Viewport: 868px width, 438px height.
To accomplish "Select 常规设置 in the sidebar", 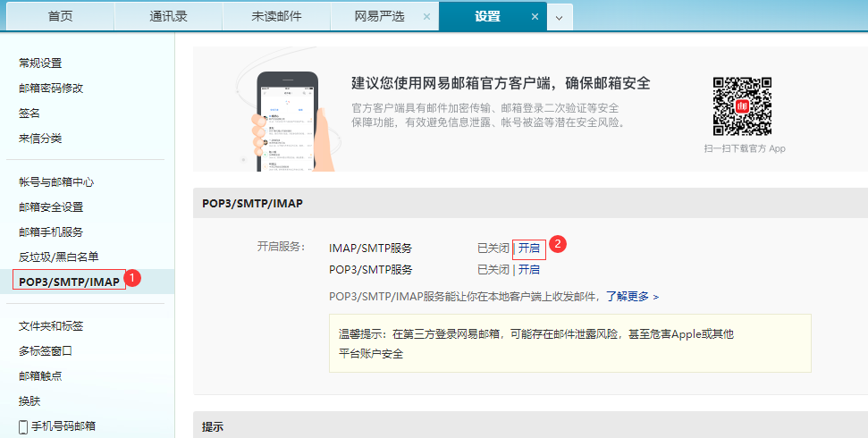I will (x=40, y=63).
